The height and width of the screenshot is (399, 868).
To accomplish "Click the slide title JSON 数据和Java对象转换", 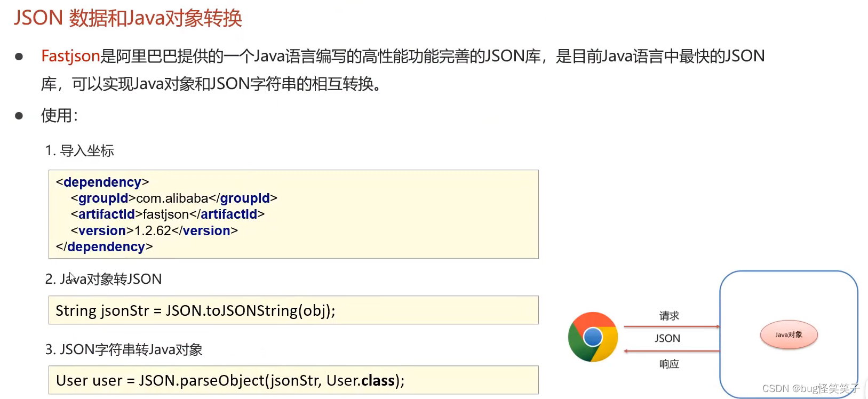I will (x=128, y=18).
